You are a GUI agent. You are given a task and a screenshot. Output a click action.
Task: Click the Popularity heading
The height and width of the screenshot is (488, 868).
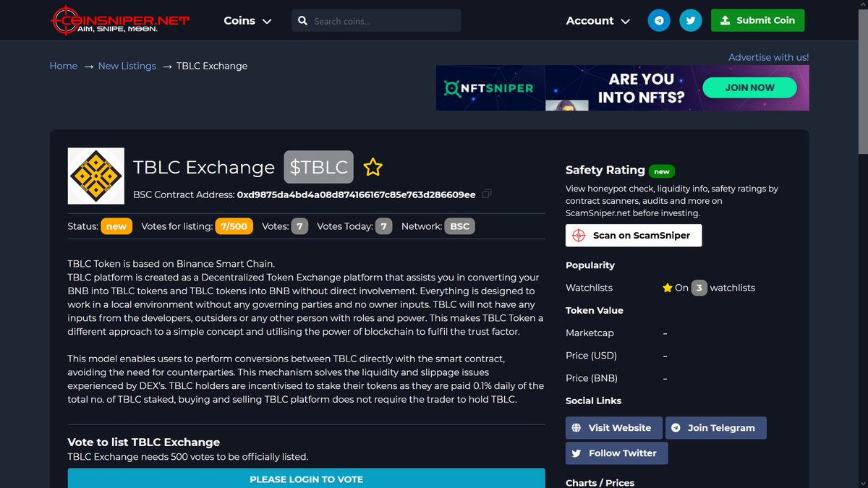[590, 265]
